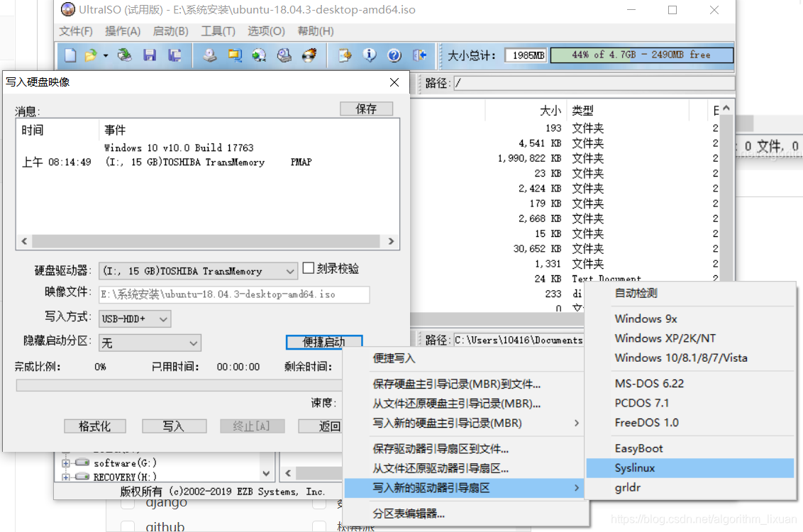The image size is (803, 532).
Task: Open the 写入方式 USB-HDD+ dropdown
Action: (x=163, y=319)
